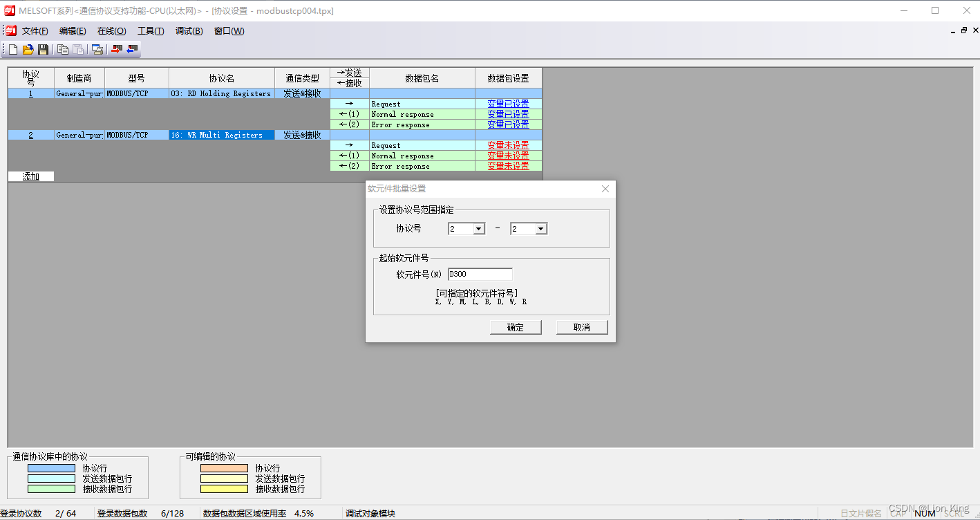Select protocol number 1 row
The width and height of the screenshot is (980, 520).
30,93
